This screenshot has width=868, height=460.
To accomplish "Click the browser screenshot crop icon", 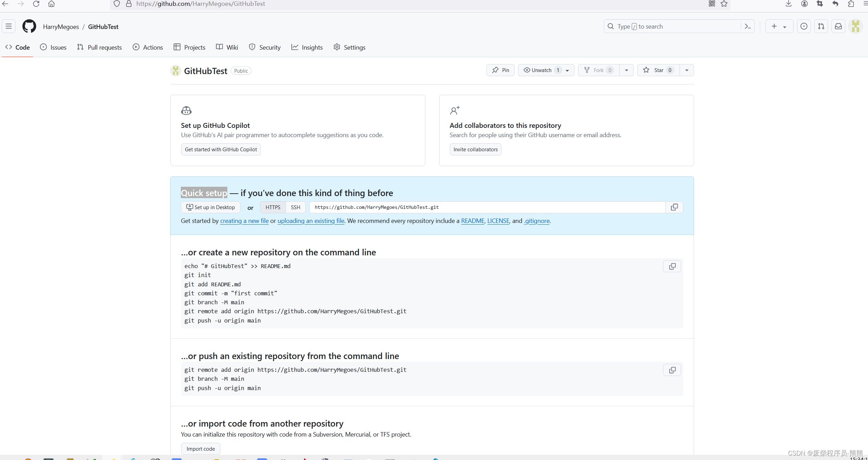I will coord(820,4).
